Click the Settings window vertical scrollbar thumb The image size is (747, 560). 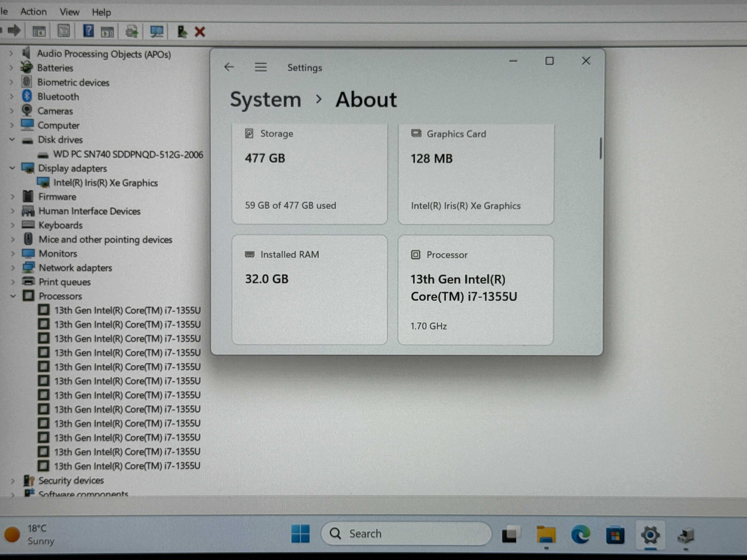601,148
